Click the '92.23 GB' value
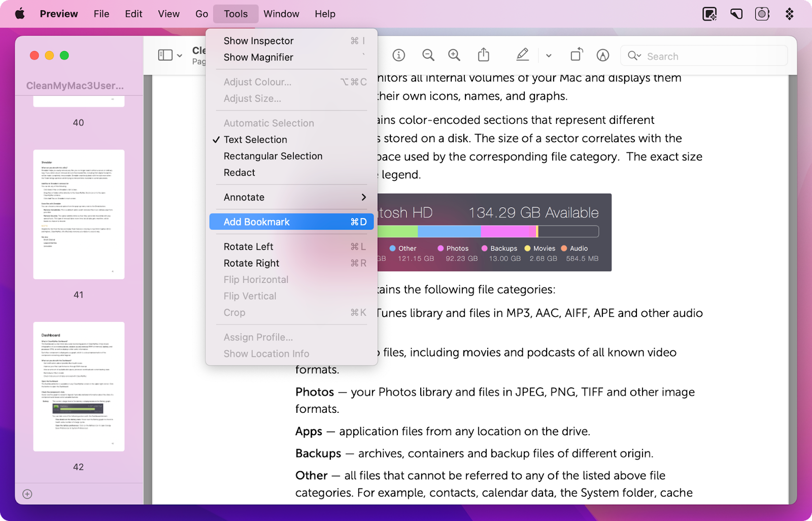This screenshot has width=812, height=521. click(x=462, y=258)
